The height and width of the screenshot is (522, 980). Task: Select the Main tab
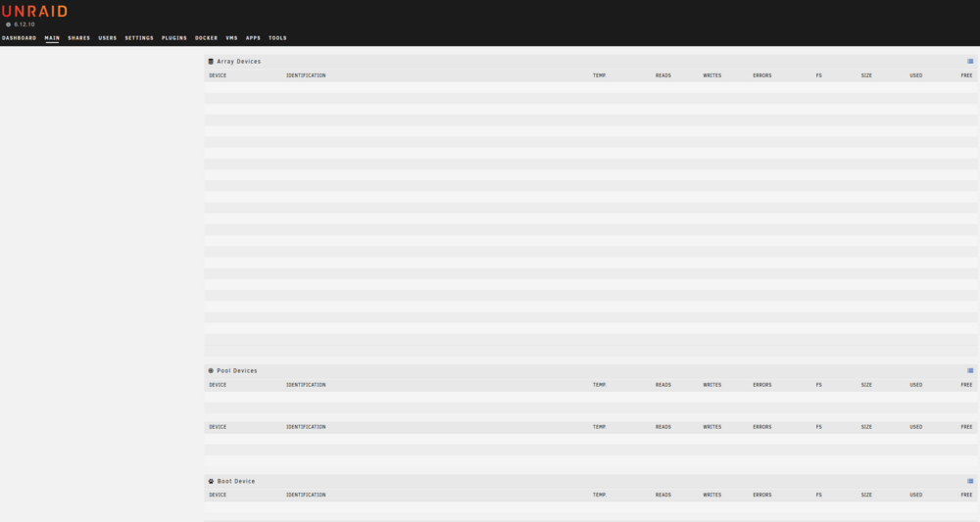click(x=52, y=38)
